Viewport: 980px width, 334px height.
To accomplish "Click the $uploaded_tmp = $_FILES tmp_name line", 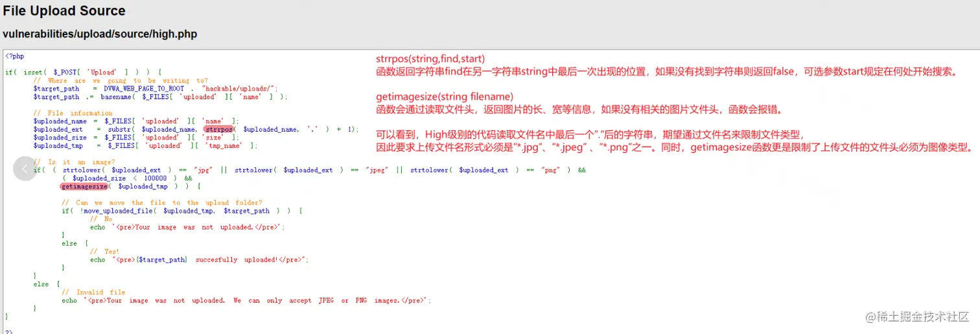I will [x=146, y=145].
